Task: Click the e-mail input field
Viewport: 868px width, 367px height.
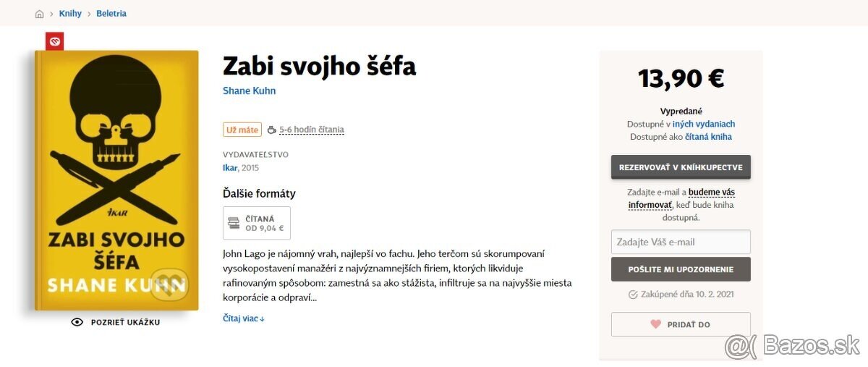Action: [x=681, y=242]
